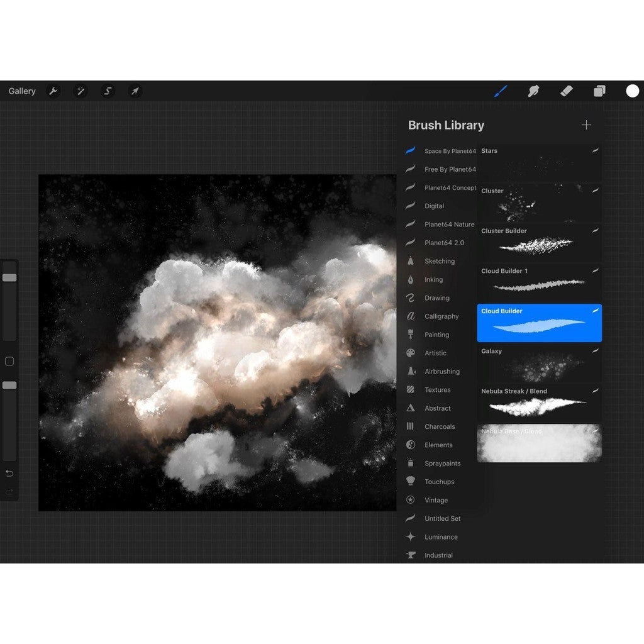Image resolution: width=644 pixels, height=644 pixels.
Task: Pick the Stars brush
Action: 539,162
